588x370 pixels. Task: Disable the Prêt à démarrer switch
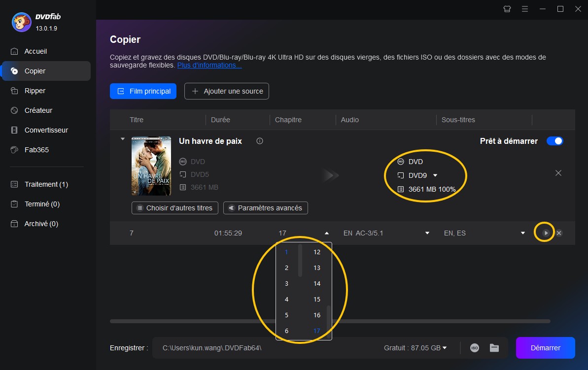pyautogui.click(x=554, y=141)
